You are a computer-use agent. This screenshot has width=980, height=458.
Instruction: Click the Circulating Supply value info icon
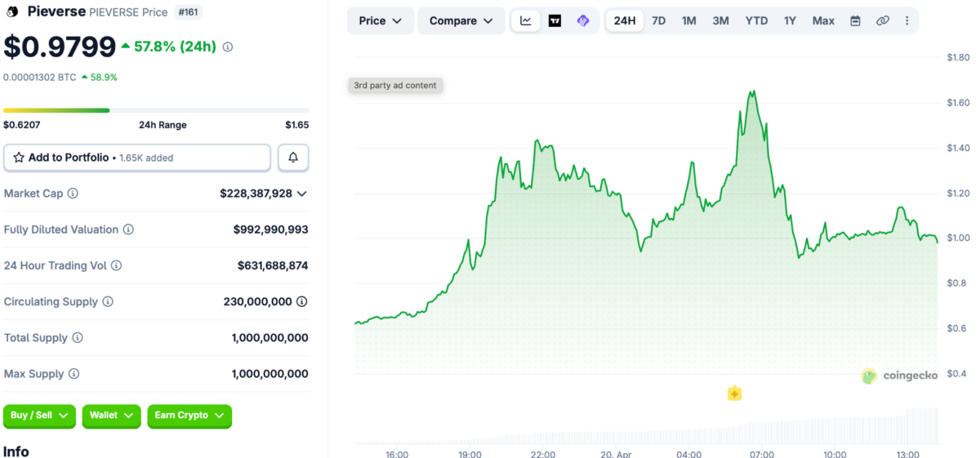point(301,301)
